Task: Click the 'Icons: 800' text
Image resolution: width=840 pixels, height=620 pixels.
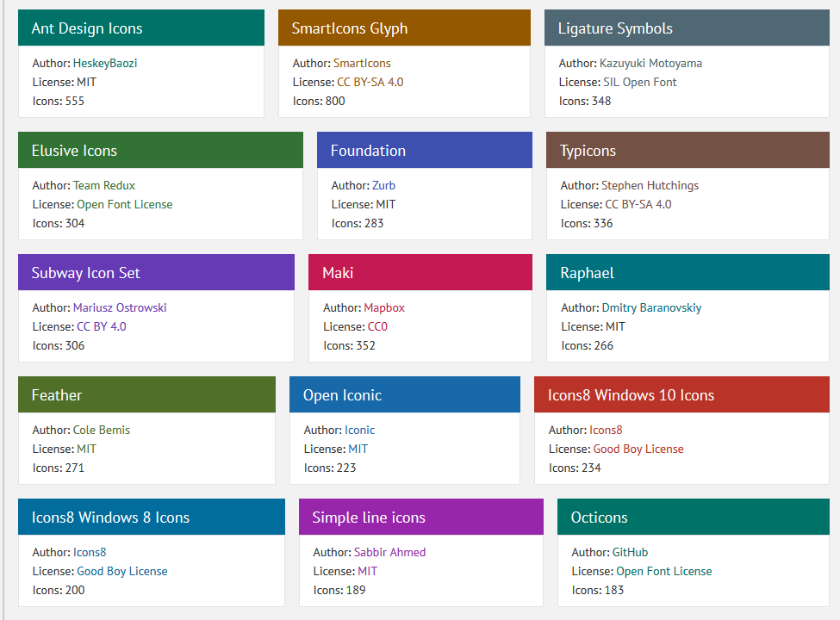Action: pyautogui.click(x=319, y=101)
